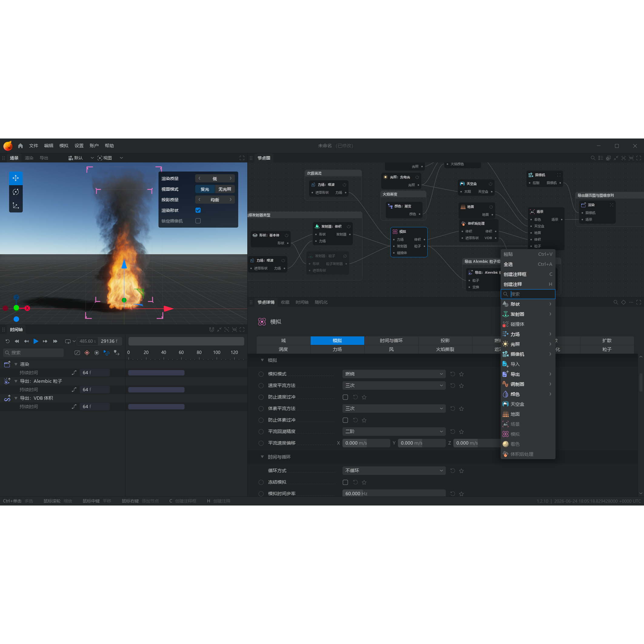Select the move/translate gizmo tool
This screenshot has width=644, height=644.
[x=16, y=178]
